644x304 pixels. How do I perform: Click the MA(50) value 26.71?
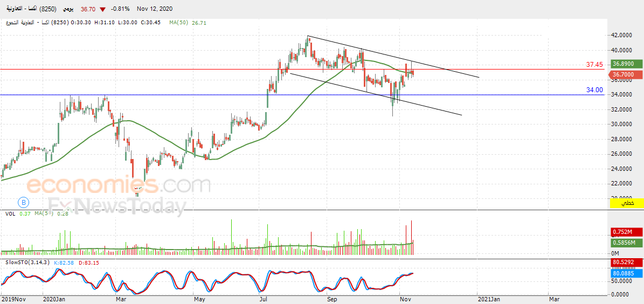199,23
